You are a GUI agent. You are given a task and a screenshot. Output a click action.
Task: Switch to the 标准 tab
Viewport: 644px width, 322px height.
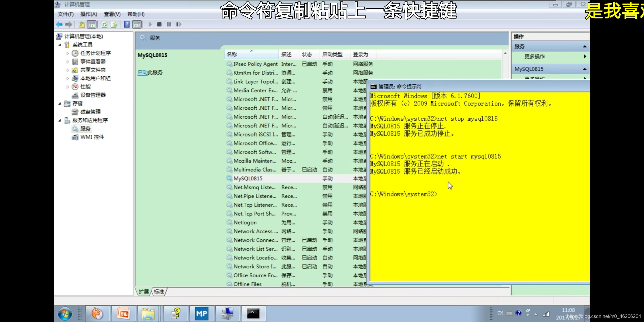[x=159, y=292]
